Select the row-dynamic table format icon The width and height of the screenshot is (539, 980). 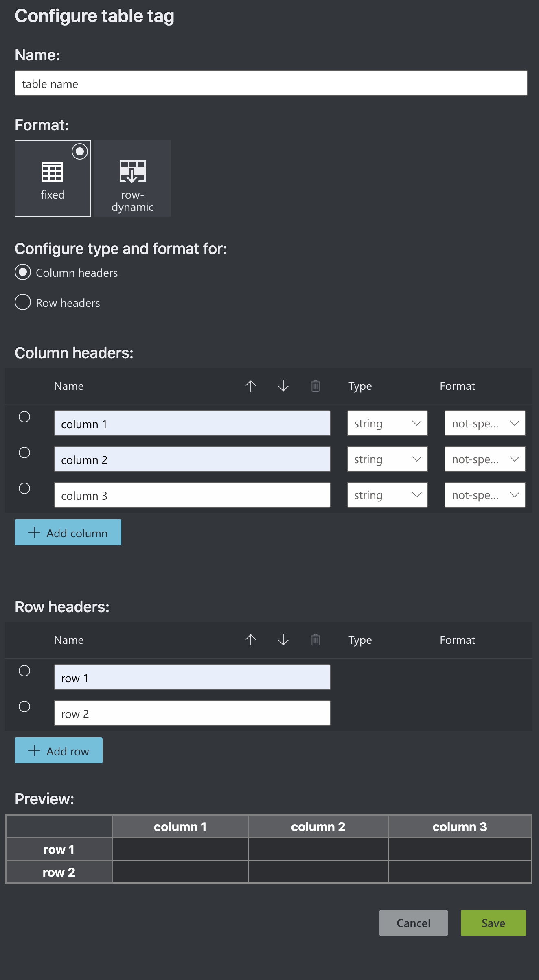point(132,178)
